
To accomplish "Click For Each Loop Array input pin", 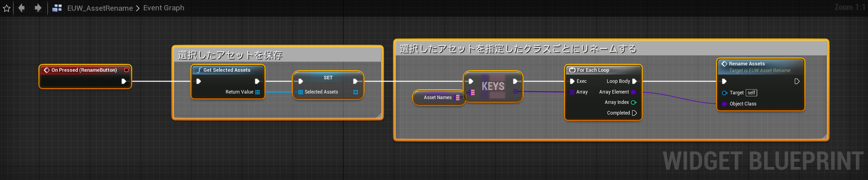I will (572, 92).
